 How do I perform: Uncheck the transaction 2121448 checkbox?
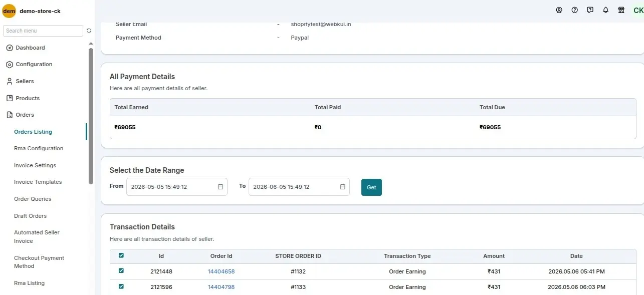coord(121,271)
